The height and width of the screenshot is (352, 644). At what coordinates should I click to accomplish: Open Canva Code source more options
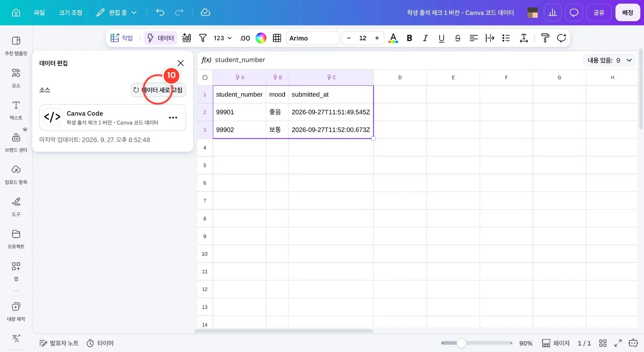(x=173, y=118)
